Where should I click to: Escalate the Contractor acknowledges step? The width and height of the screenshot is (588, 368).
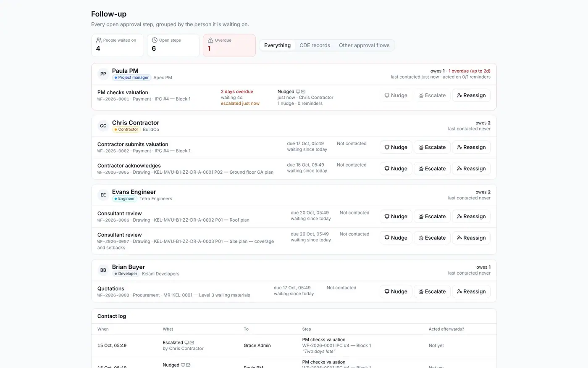(x=432, y=169)
